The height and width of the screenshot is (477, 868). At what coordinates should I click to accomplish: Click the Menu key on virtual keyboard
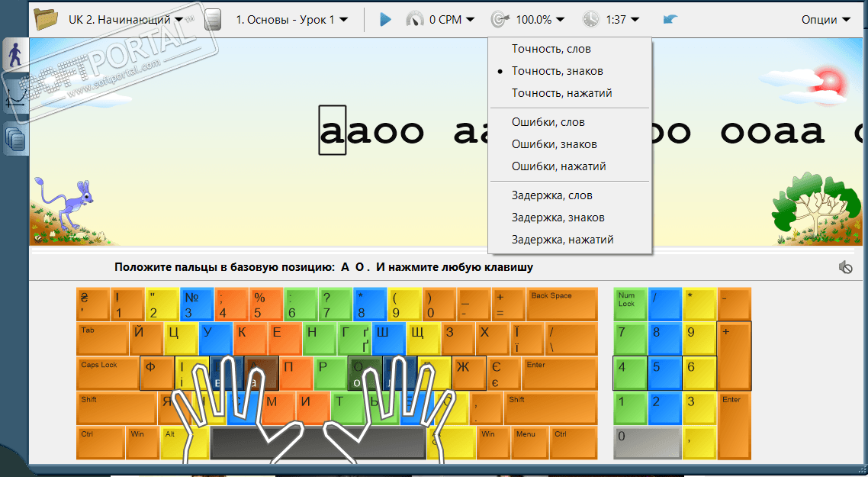click(530, 443)
